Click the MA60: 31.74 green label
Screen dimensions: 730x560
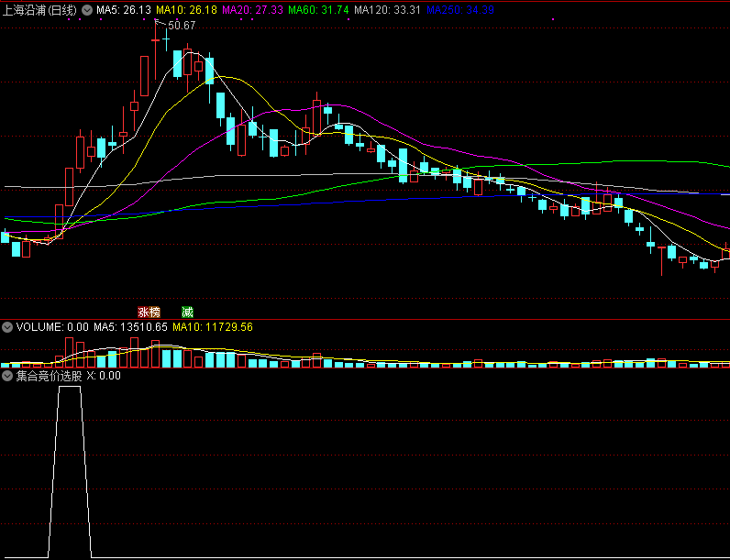[x=318, y=10]
